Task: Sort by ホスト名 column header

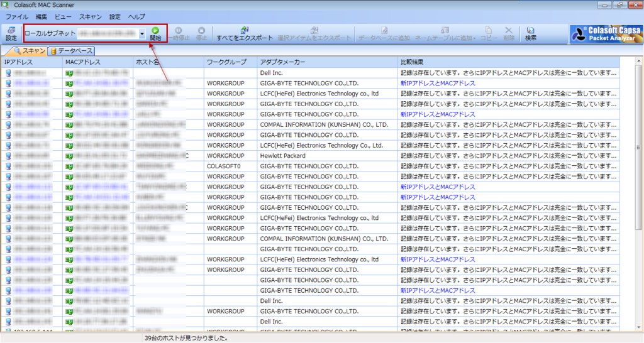Action: click(x=169, y=62)
